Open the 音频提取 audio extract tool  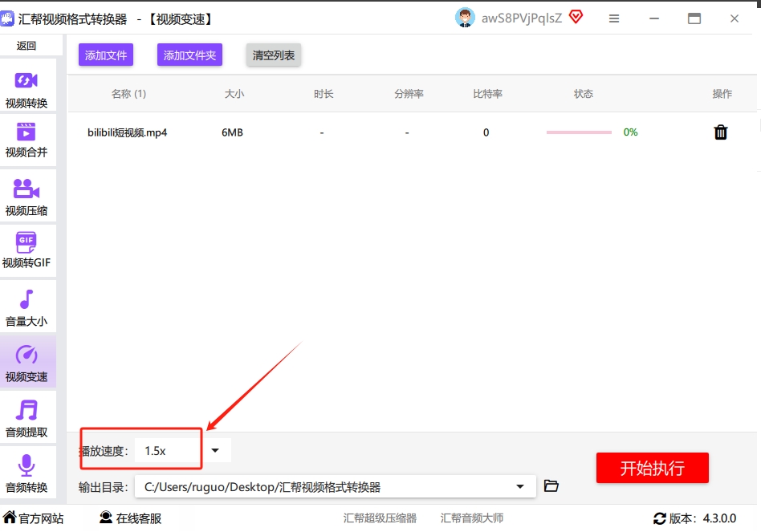[26, 417]
